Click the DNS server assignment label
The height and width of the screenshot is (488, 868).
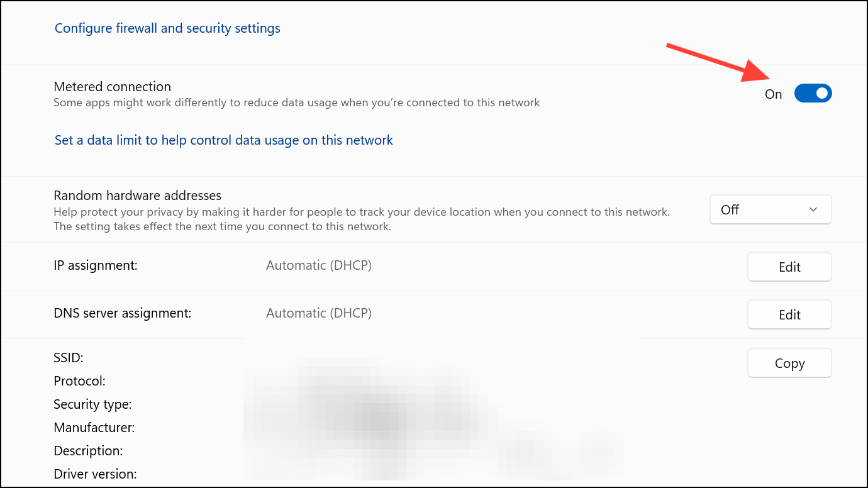122,313
